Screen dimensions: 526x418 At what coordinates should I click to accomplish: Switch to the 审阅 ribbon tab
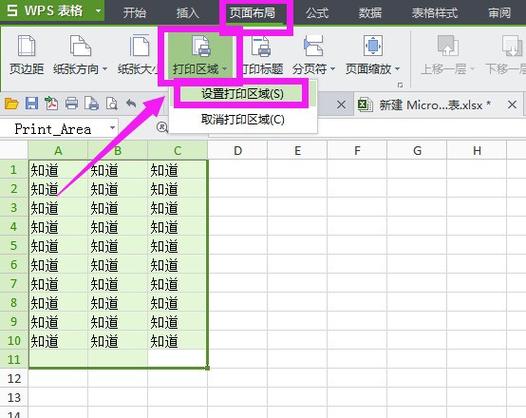tap(499, 13)
